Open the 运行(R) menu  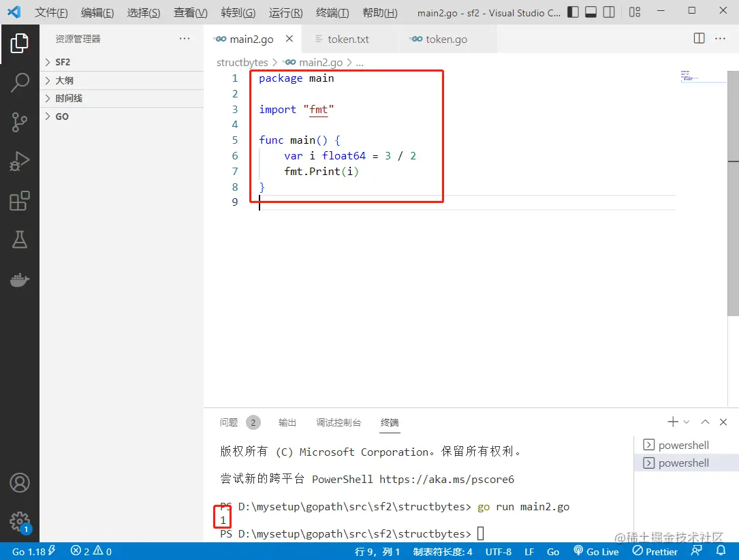point(285,13)
